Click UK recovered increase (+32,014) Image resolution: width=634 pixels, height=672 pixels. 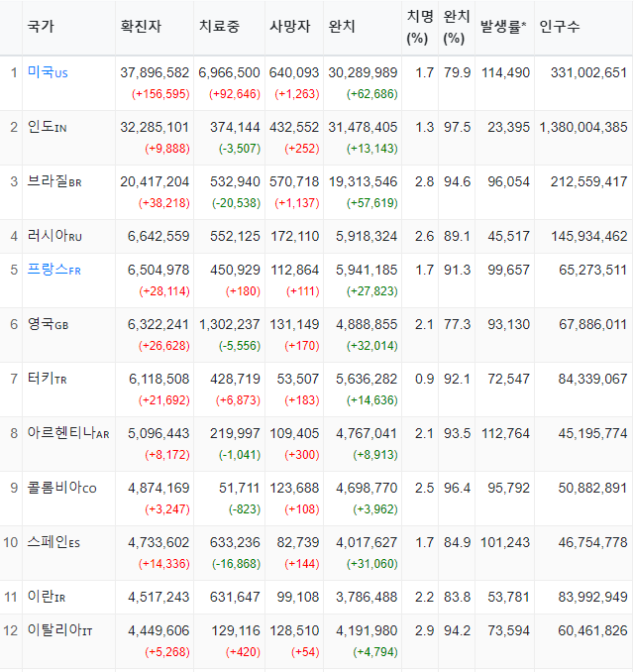(x=372, y=346)
